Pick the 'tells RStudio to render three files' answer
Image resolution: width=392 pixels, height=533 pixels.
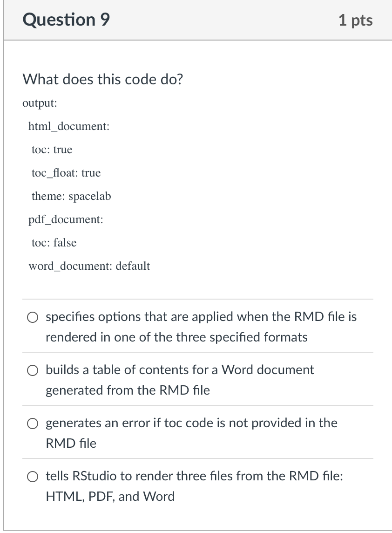(x=33, y=477)
